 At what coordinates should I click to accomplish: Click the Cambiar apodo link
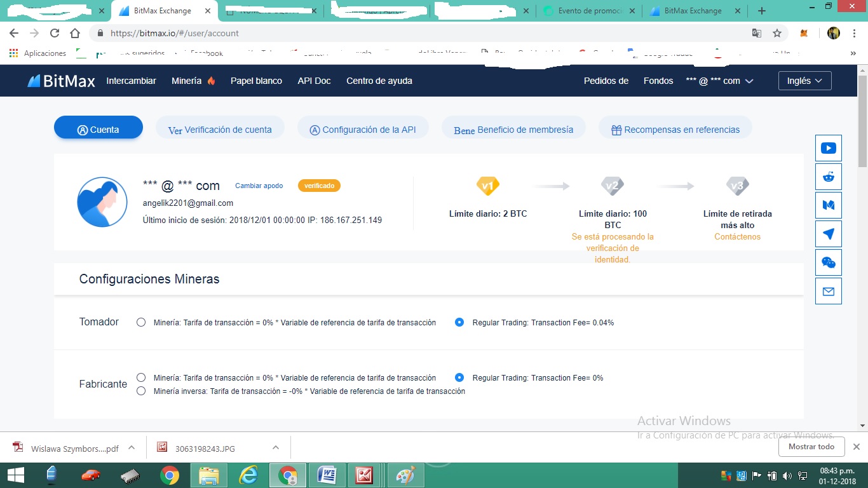(259, 186)
